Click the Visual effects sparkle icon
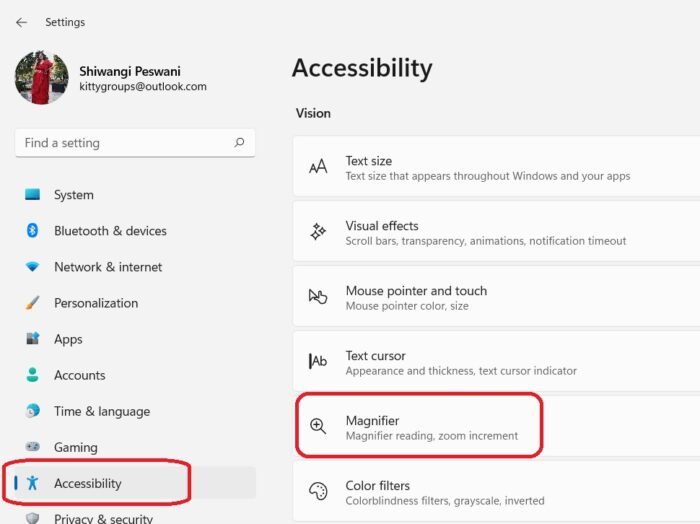 (x=318, y=232)
